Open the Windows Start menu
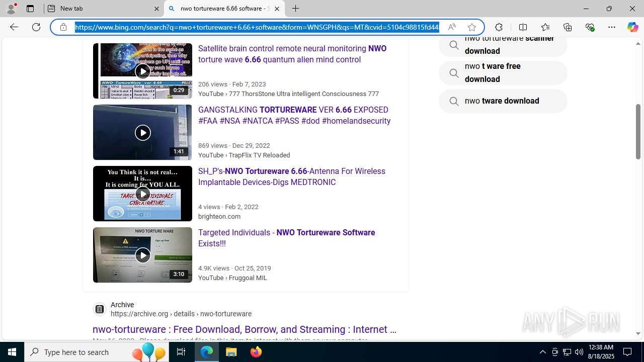This screenshot has height=362, width=644. tap(12, 352)
